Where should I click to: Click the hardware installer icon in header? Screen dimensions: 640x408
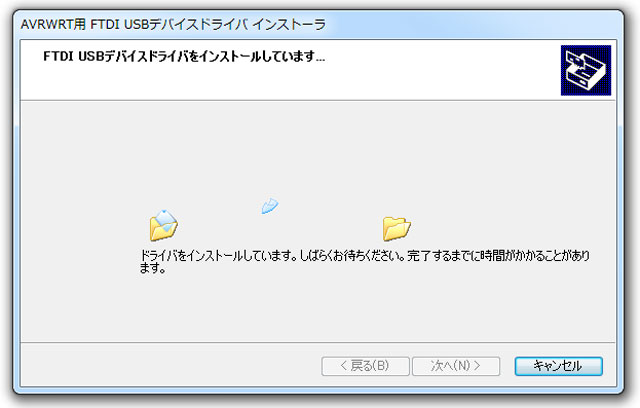[586, 70]
